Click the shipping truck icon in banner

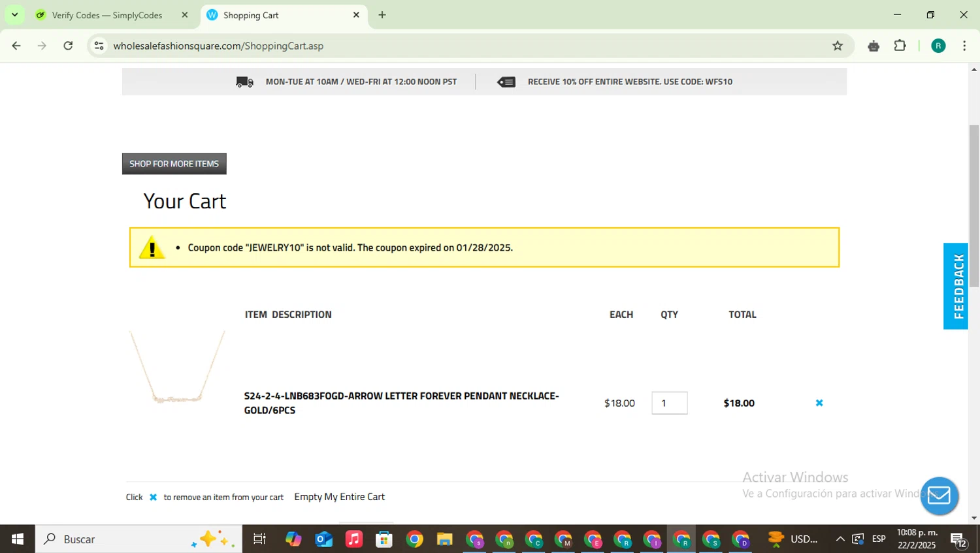pyautogui.click(x=244, y=82)
